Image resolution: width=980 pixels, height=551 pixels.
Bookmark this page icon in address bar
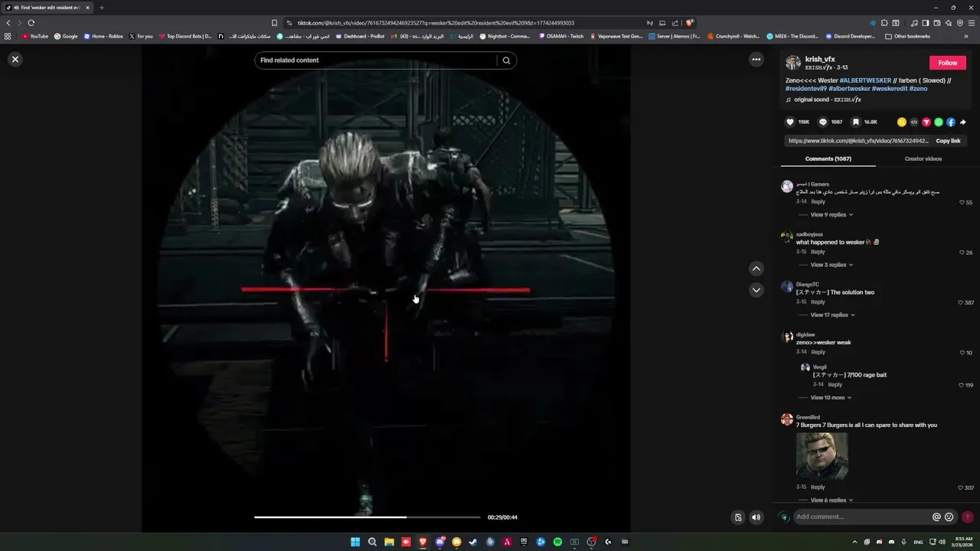[274, 23]
